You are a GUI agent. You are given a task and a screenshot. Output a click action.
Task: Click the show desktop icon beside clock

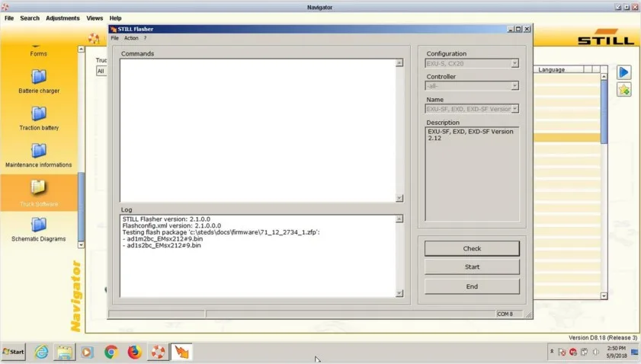pyautogui.click(x=634, y=352)
